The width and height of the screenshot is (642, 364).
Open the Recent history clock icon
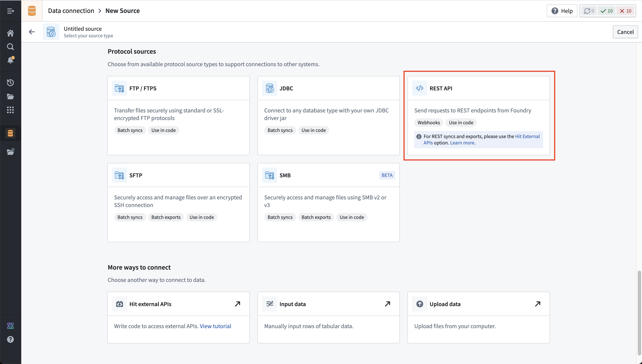pos(10,83)
